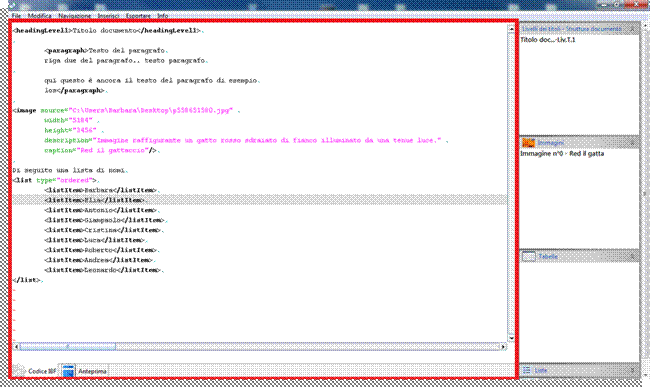Click the listItem Andrea line
The height and width of the screenshot is (387, 650).
[99, 260]
